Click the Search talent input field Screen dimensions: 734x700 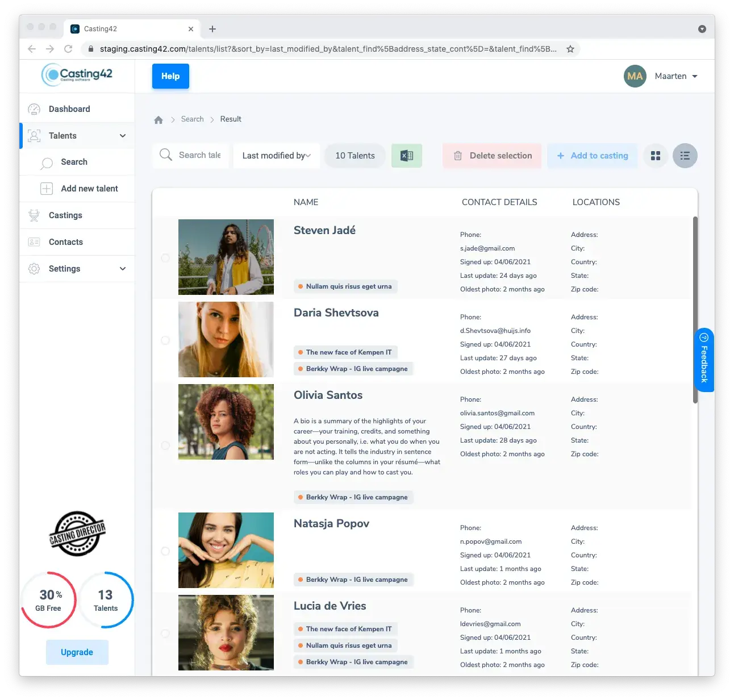pyautogui.click(x=199, y=155)
